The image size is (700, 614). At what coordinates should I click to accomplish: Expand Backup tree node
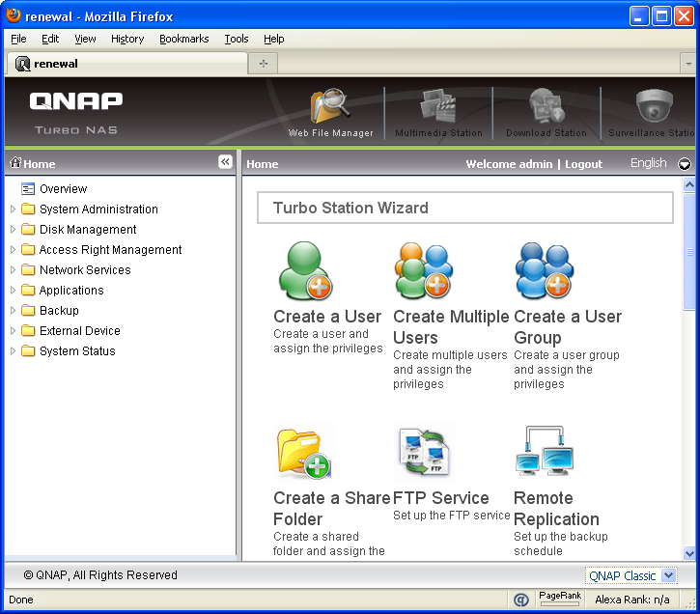13,310
